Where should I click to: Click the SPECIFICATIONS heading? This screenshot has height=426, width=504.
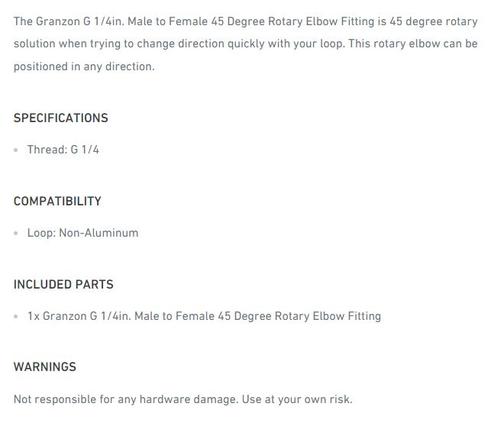pos(60,118)
